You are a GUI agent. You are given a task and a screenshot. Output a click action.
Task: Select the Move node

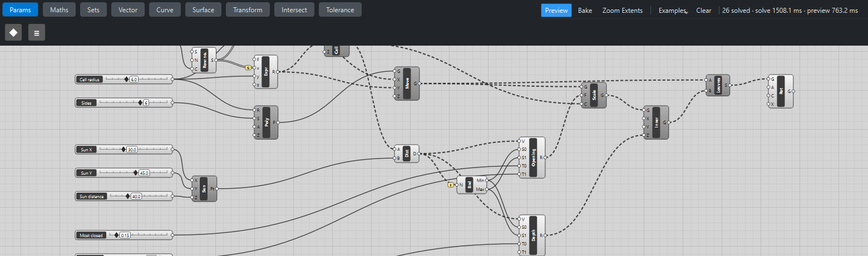[x=407, y=83]
